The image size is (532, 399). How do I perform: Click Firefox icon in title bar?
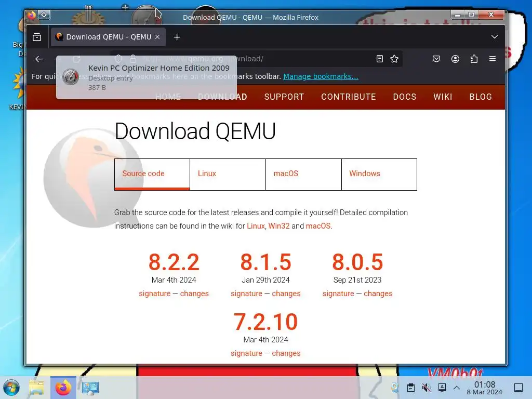click(31, 15)
